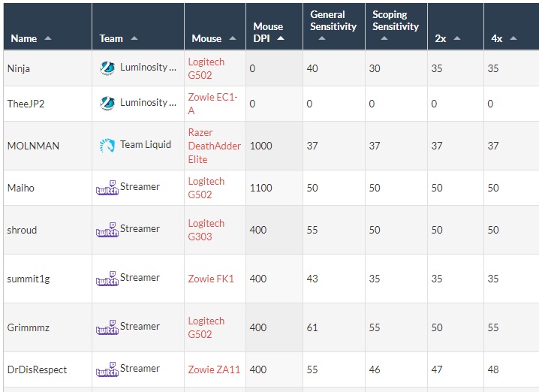539x392 pixels.
Task: Open Zowie FK1 mouse link
Action: coord(211,279)
